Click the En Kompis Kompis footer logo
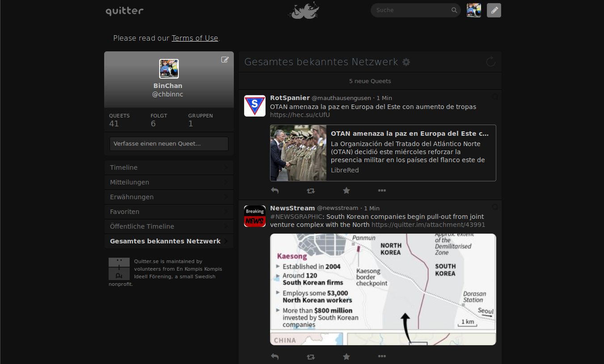The image size is (604, 364). click(x=119, y=269)
